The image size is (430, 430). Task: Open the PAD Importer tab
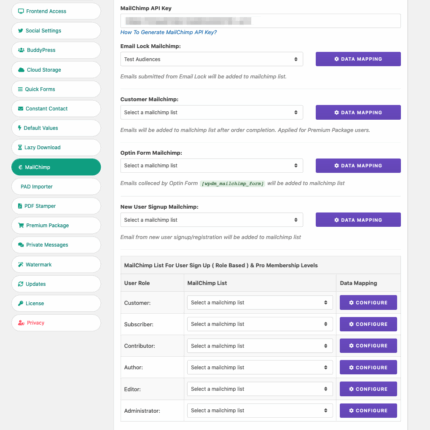[56, 187]
